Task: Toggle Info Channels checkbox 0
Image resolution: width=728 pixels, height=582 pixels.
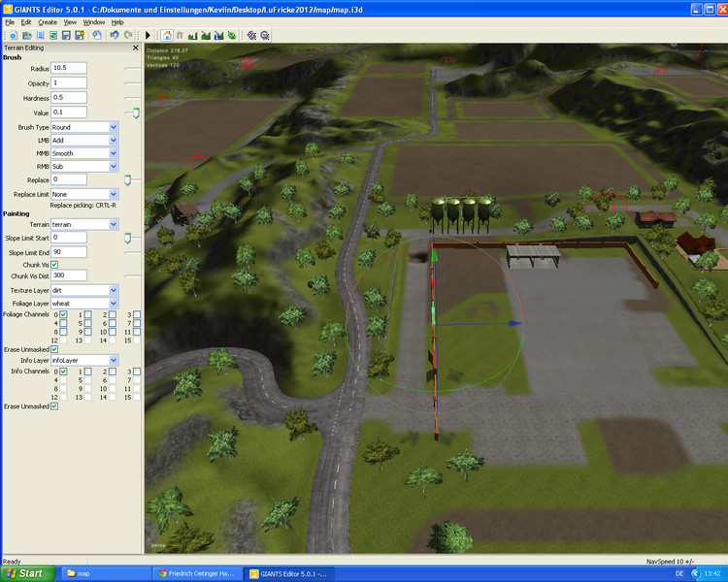Action: click(63, 372)
